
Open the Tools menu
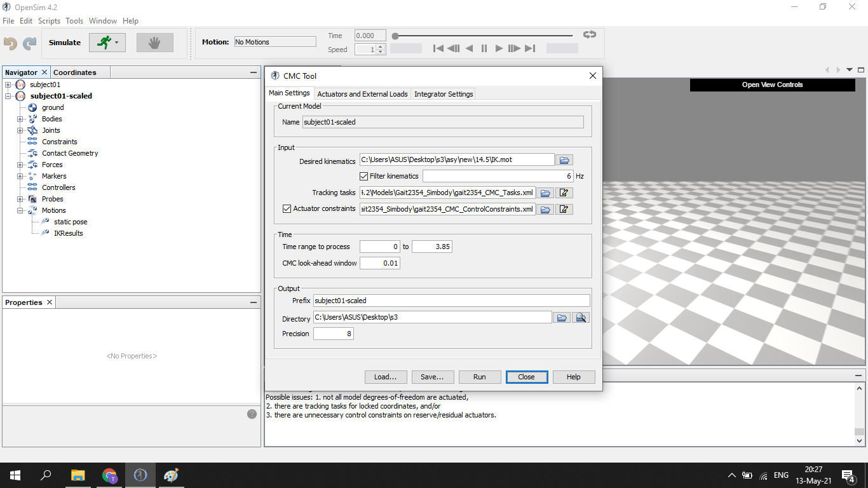tap(74, 21)
